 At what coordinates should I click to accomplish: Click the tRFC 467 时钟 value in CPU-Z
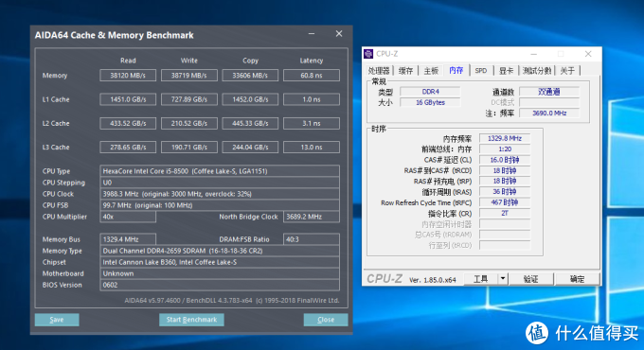[x=505, y=202]
